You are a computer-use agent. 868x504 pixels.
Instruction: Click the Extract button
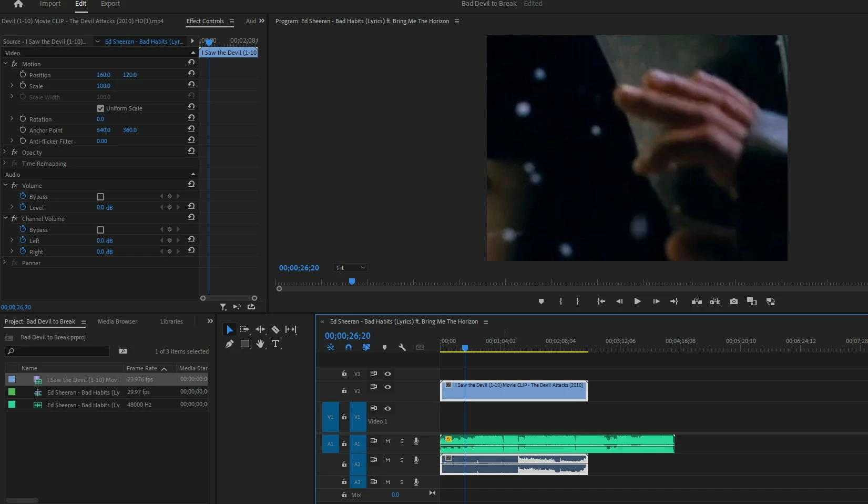(715, 301)
